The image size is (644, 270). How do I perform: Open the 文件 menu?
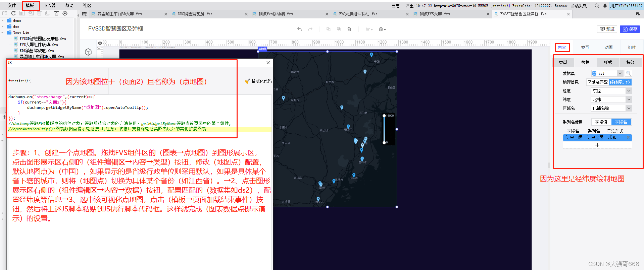[x=12, y=5]
